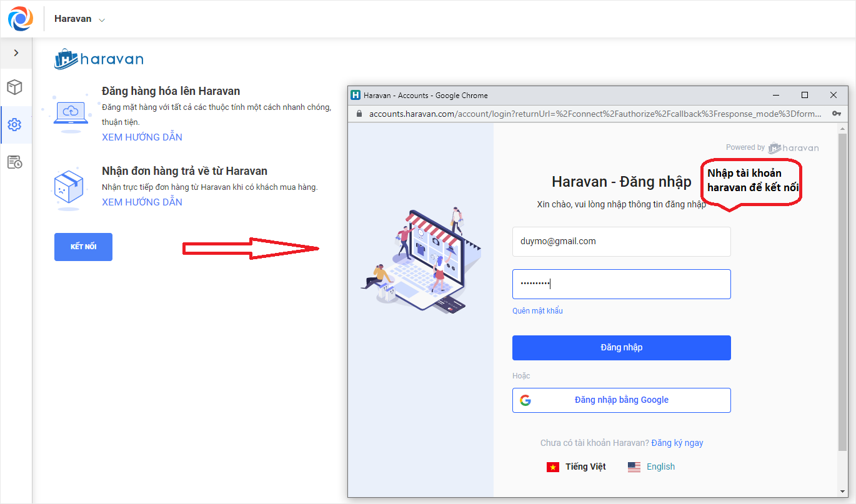Click the Vietnam flag icon
The width and height of the screenshot is (856, 504).
553,467
